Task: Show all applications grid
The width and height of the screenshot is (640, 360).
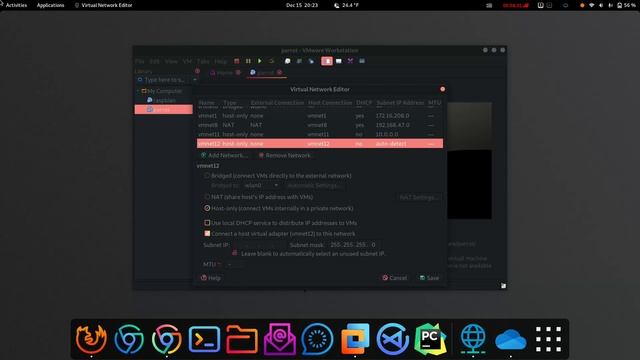Action: [548, 339]
